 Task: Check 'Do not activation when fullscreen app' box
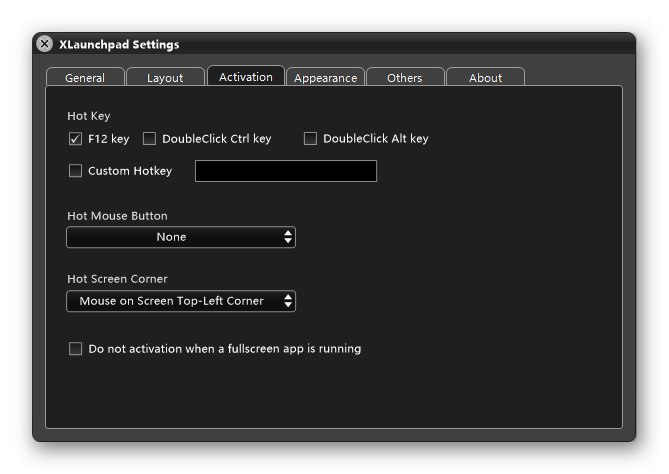[76, 349]
